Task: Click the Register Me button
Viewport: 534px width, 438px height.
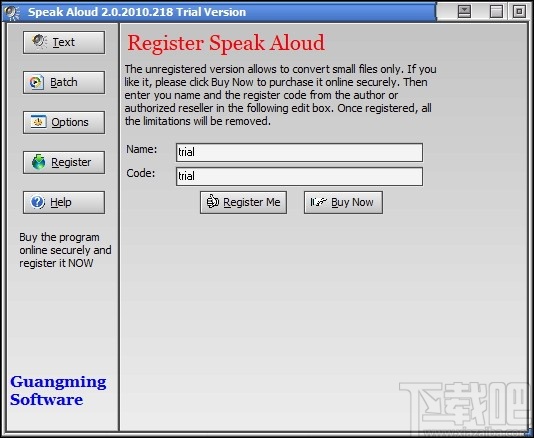Action: click(x=243, y=202)
